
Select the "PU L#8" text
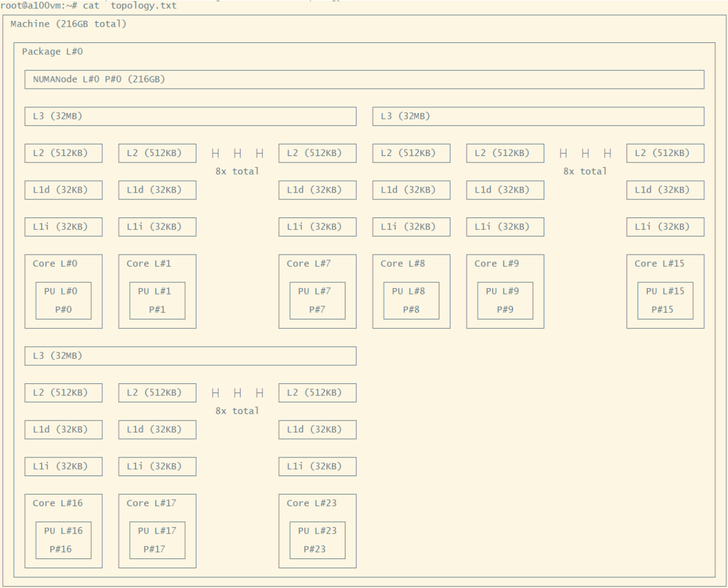point(409,291)
